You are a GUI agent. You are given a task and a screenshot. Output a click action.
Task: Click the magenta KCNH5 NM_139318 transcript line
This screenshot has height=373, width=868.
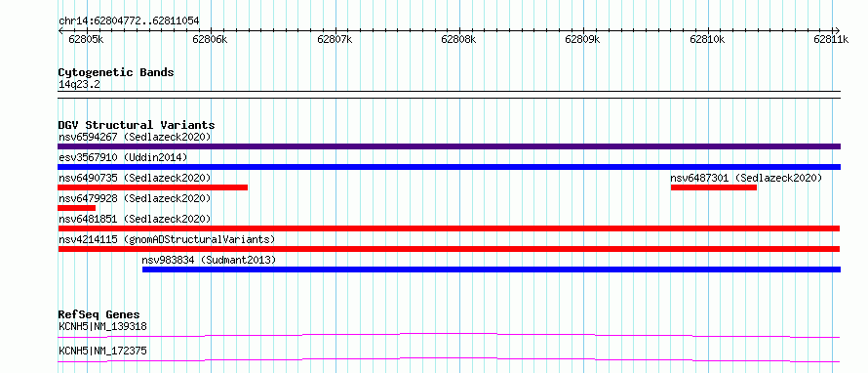(449, 335)
